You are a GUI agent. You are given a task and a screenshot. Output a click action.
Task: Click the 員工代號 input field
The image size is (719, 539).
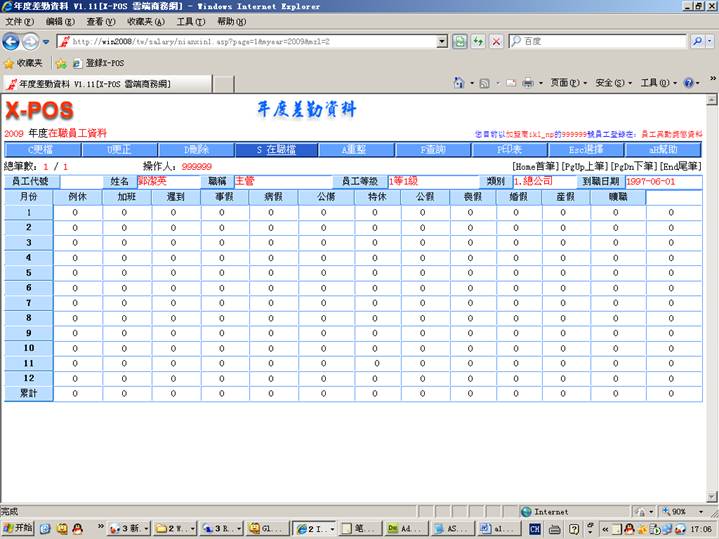[81, 182]
